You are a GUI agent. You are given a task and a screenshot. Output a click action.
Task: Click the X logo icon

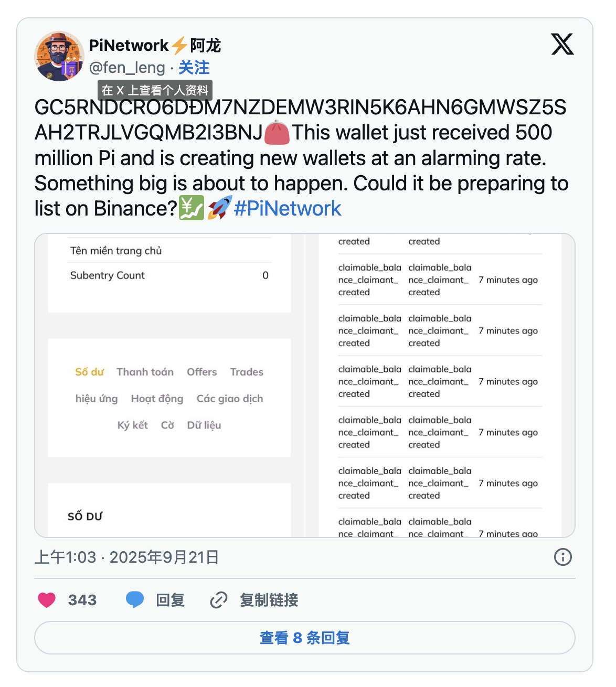click(x=562, y=44)
